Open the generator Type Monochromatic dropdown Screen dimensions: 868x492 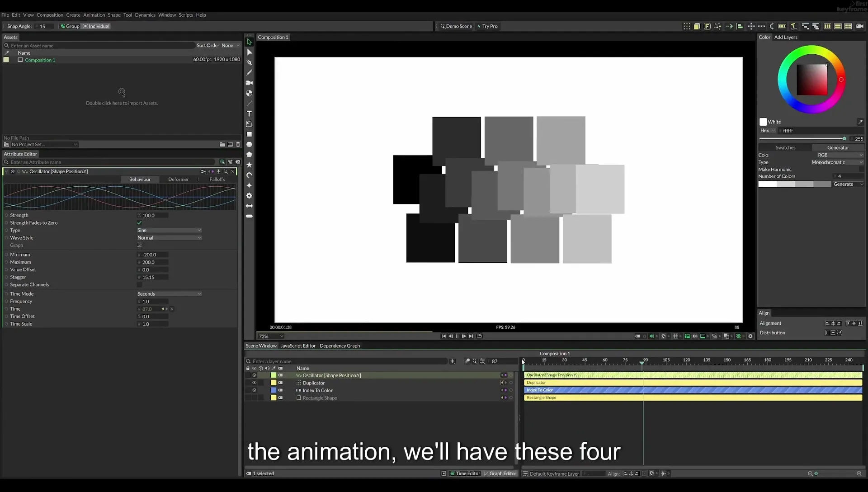pos(837,162)
